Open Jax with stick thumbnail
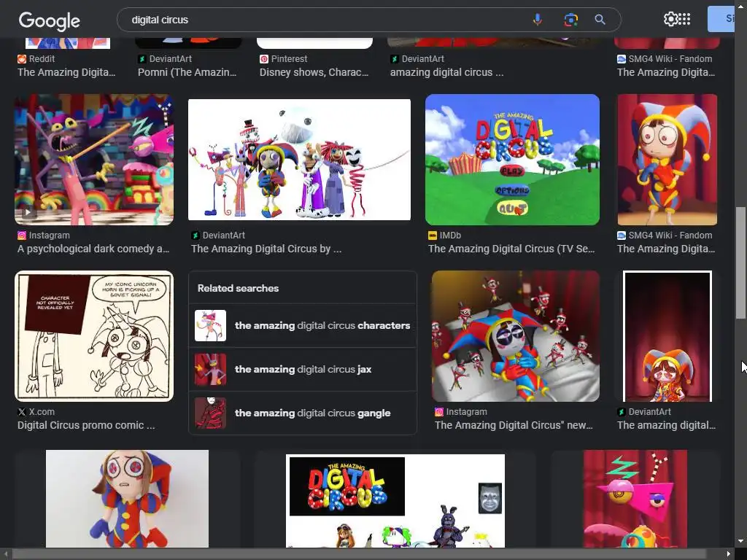 click(94, 160)
